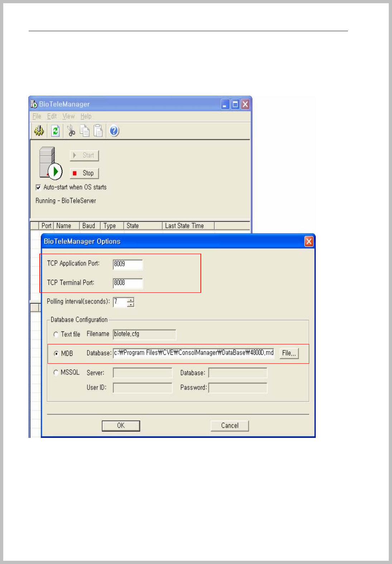Click the BioTeleManager title bar app icon
The width and height of the screenshot is (392, 564).
pyautogui.click(x=34, y=104)
